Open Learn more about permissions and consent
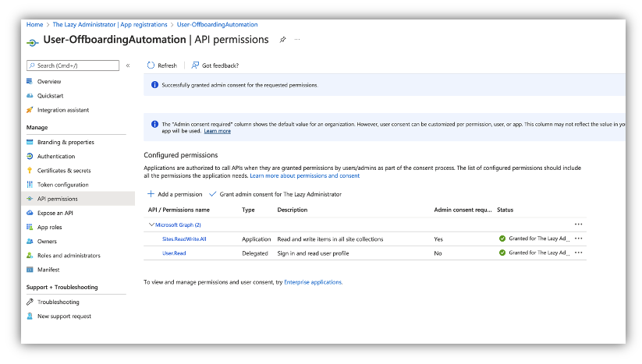This screenshot has height=364, width=642. [x=305, y=175]
